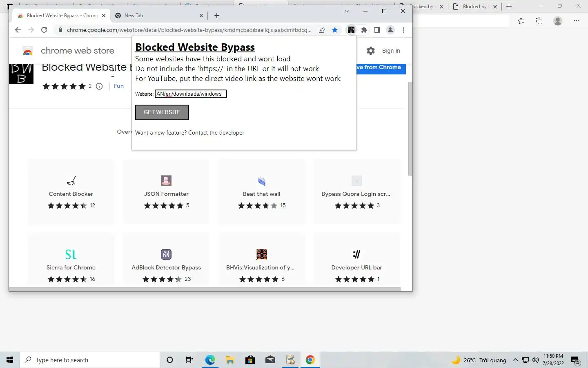The width and height of the screenshot is (588, 368).
Task: Open Edge profile avatar
Action: [x=558, y=21]
